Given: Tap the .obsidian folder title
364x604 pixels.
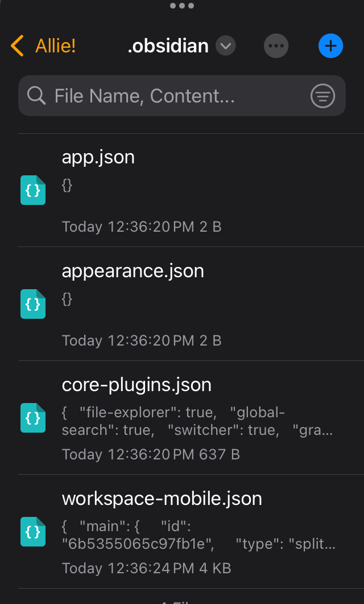Looking at the screenshot, I should click(x=168, y=46).
